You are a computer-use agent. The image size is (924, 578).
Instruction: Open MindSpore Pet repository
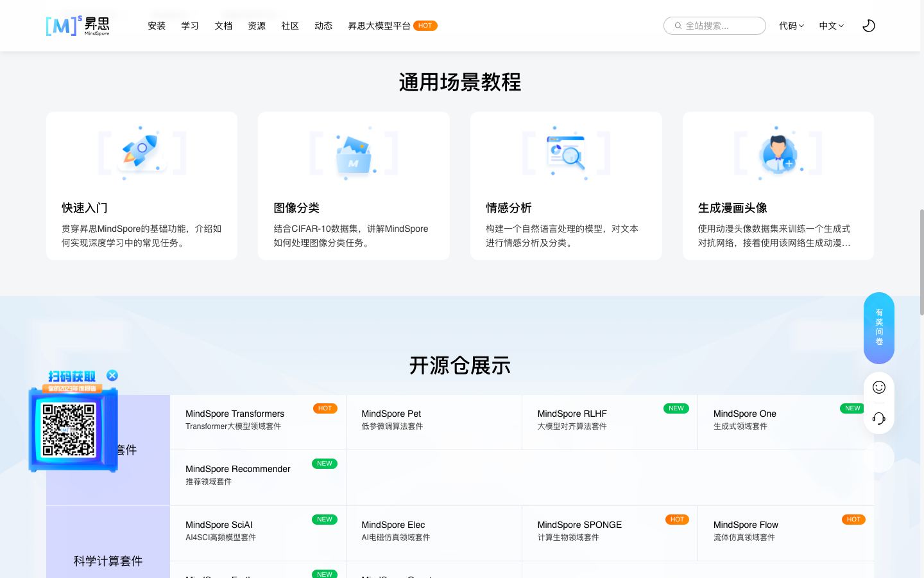point(391,414)
